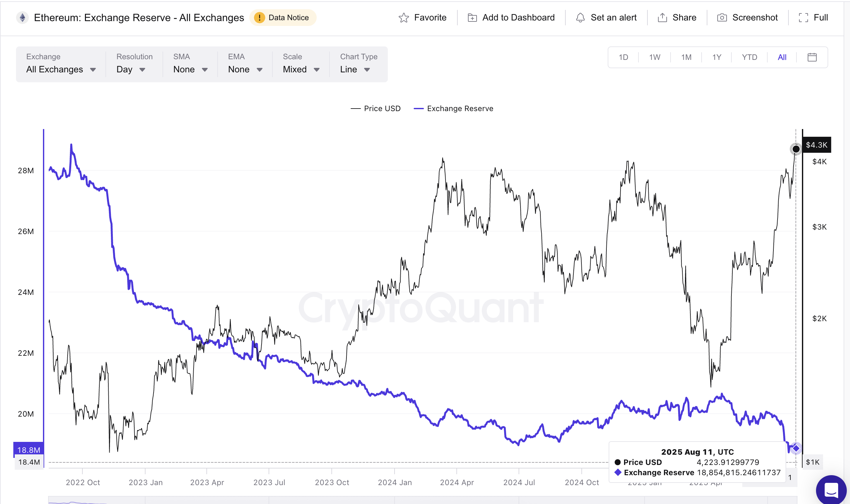Select the 1Y time range tab
This screenshot has height=504, width=850.
pyautogui.click(x=716, y=57)
